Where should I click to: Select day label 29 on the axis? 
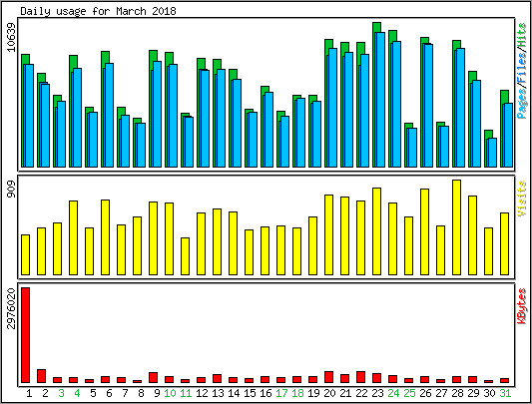tap(473, 393)
